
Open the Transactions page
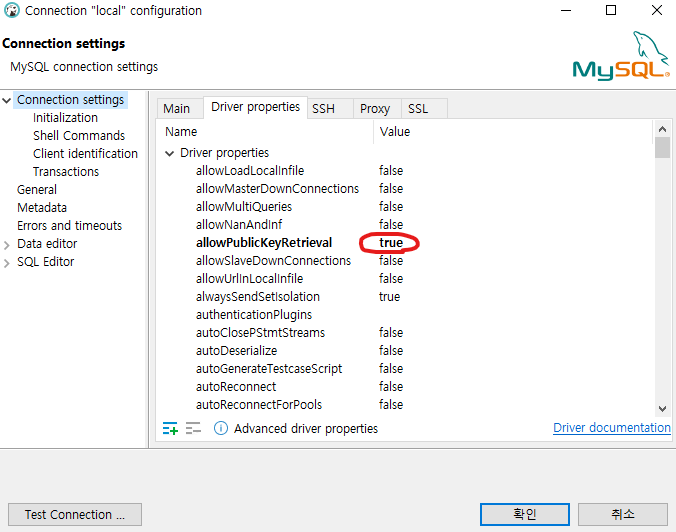click(x=66, y=172)
